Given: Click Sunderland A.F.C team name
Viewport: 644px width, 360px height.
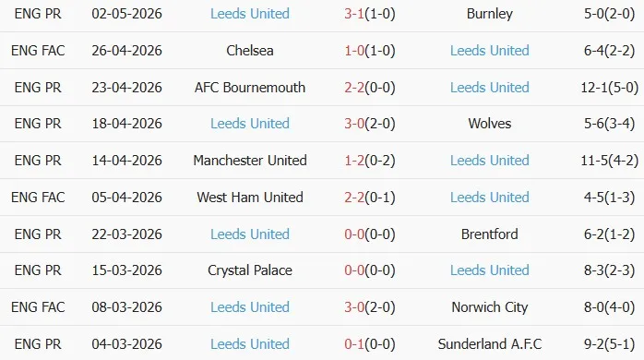Looking at the screenshot, I should [x=490, y=344].
